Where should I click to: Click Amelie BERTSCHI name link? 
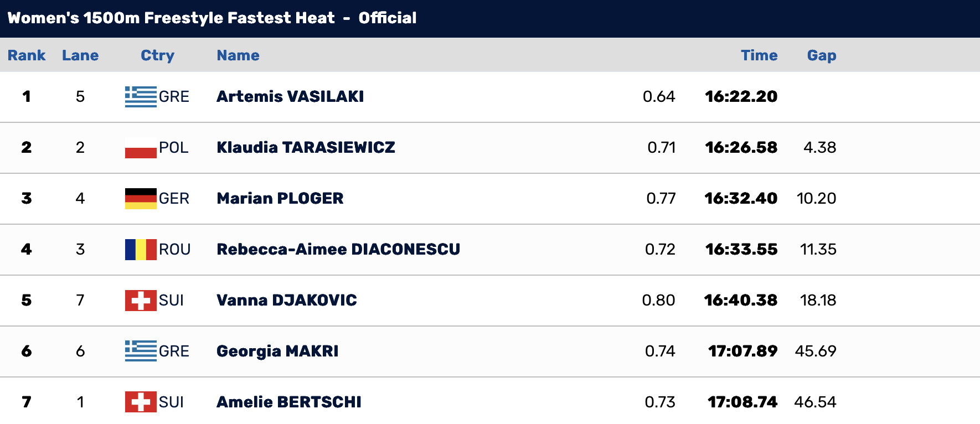(289, 402)
